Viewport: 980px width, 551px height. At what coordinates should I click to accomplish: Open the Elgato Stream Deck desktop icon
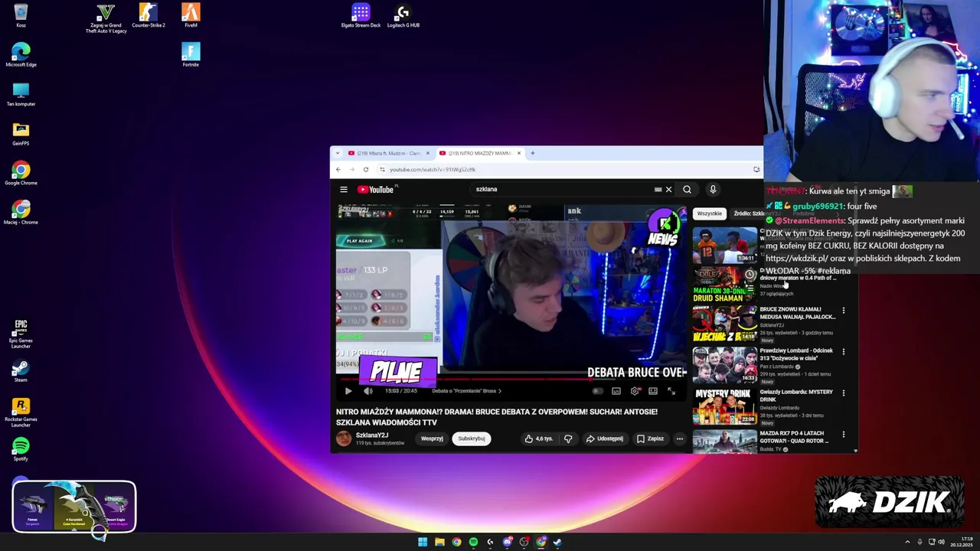click(361, 15)
